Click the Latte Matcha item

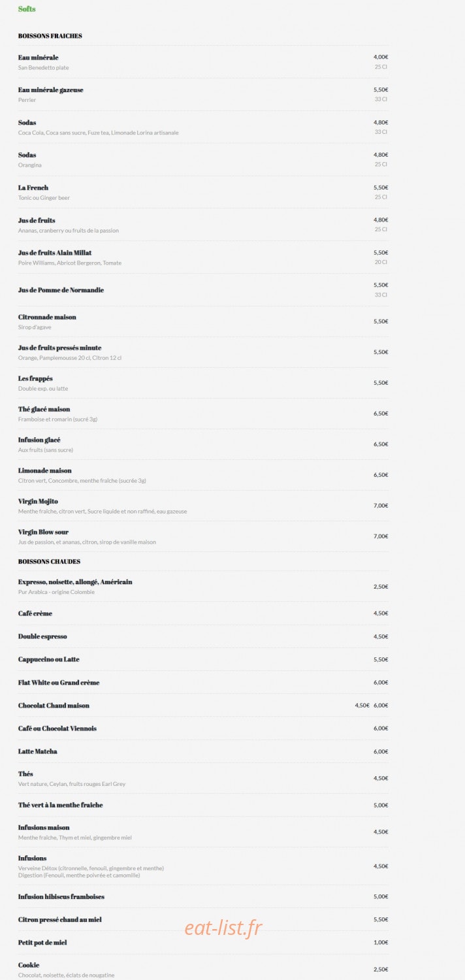point(37,752)
